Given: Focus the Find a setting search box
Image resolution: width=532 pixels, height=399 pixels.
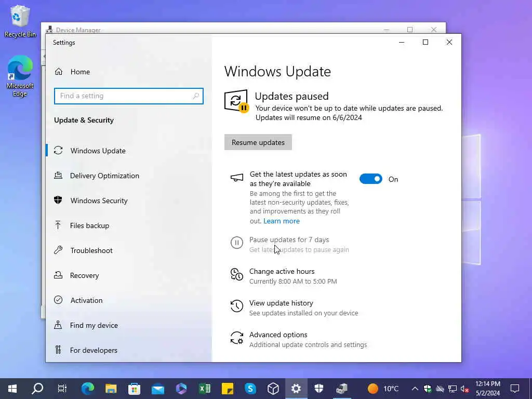Looking at the screenshot, I should 129,96.
